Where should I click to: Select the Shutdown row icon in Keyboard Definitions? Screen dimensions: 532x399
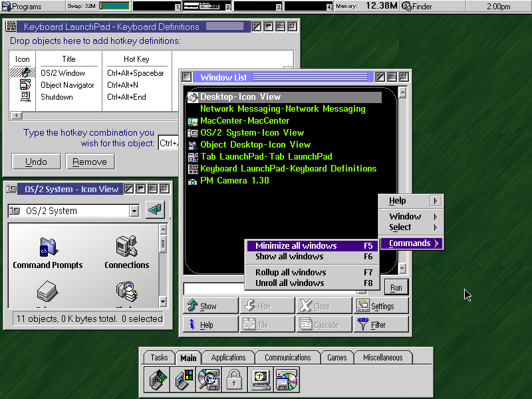point(25,96)
